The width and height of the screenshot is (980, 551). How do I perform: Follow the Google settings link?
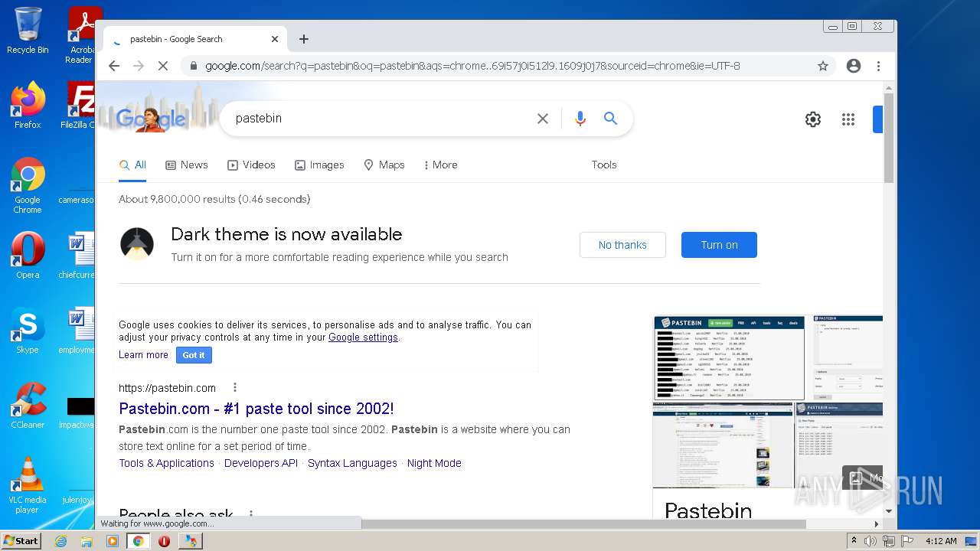(x=363, y=337)
